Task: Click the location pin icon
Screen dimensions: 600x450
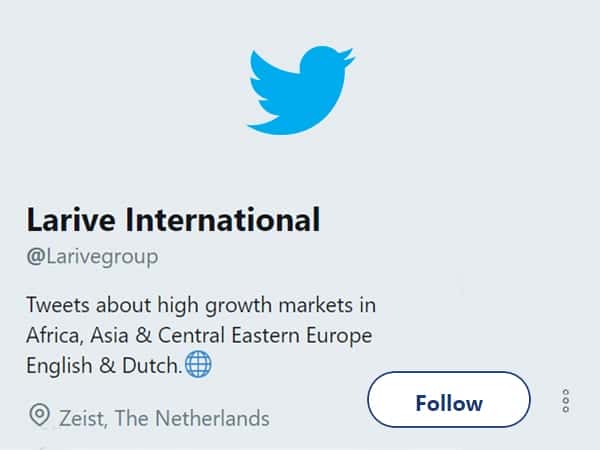Action: pyautogui.click(x=39, y=415)
